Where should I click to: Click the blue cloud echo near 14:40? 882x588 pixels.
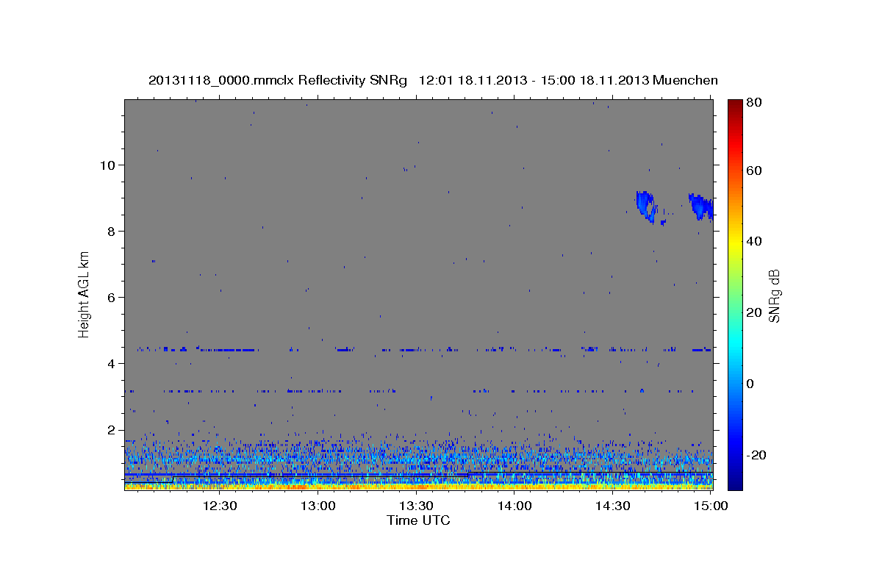pos(647,206)
